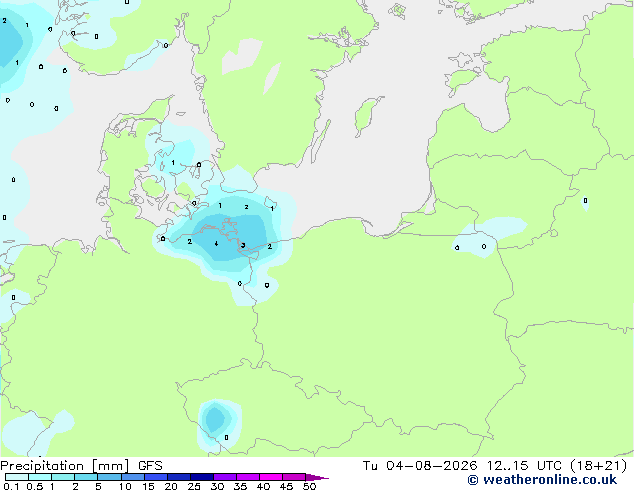The height and width of the screenshot is (490, 634).
Task: Click the "GFS" model label
Action: click(150, 466)
